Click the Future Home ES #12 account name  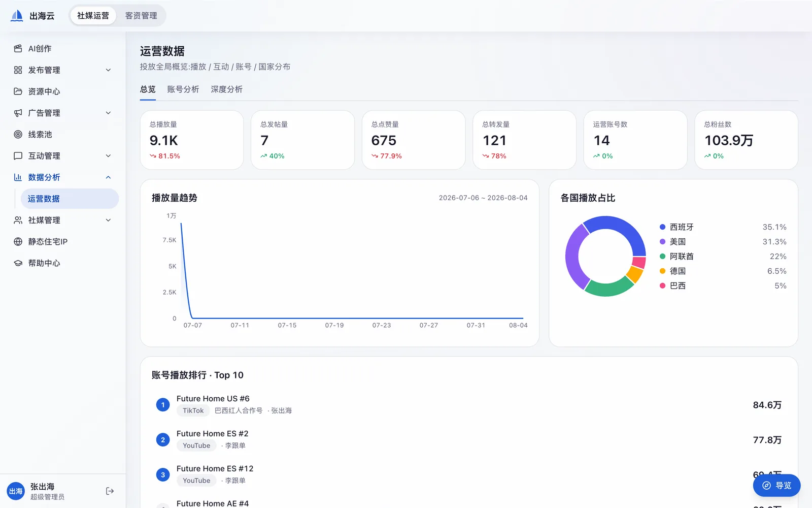(215, 469)
